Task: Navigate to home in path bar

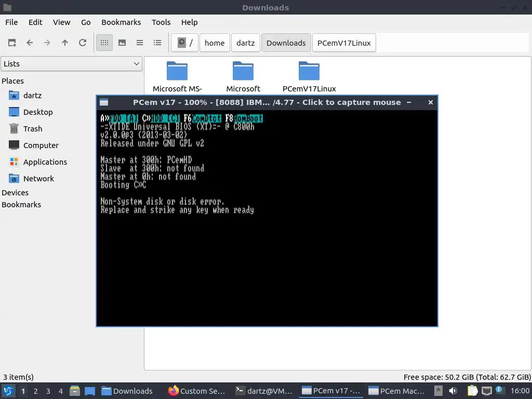Action: [x=215, y=43]
